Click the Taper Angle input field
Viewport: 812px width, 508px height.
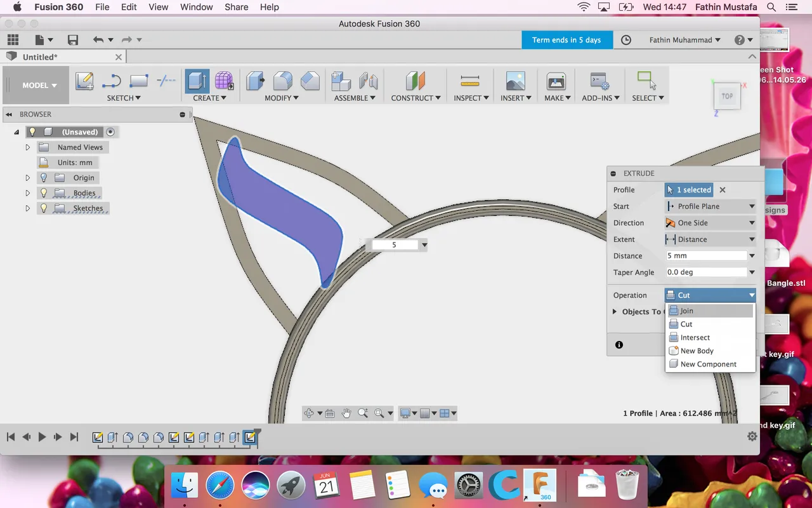coord(706,272)
